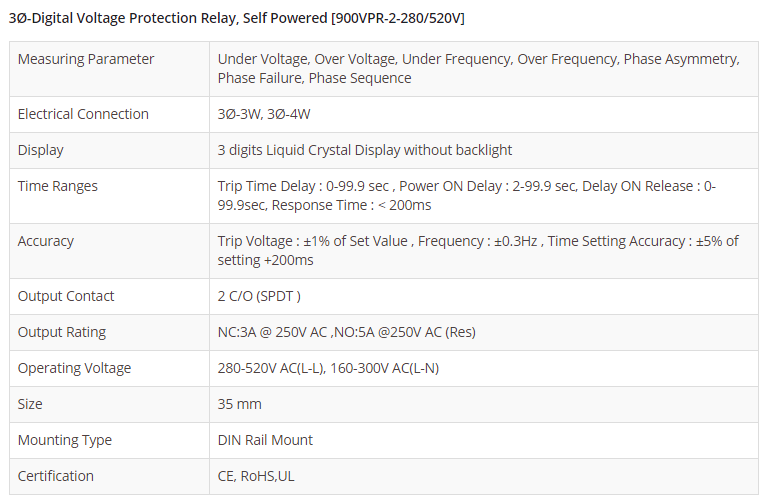The height and width of the screenshot is (504, 767).
Task: Click the 2 C/O (SPDT) value
Action: [x=259, y=296]
